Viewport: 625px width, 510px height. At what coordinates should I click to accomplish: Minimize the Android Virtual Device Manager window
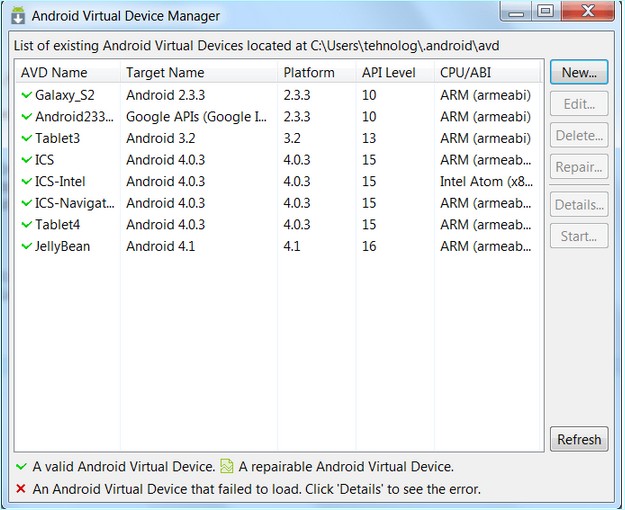[x=516, y=12]
